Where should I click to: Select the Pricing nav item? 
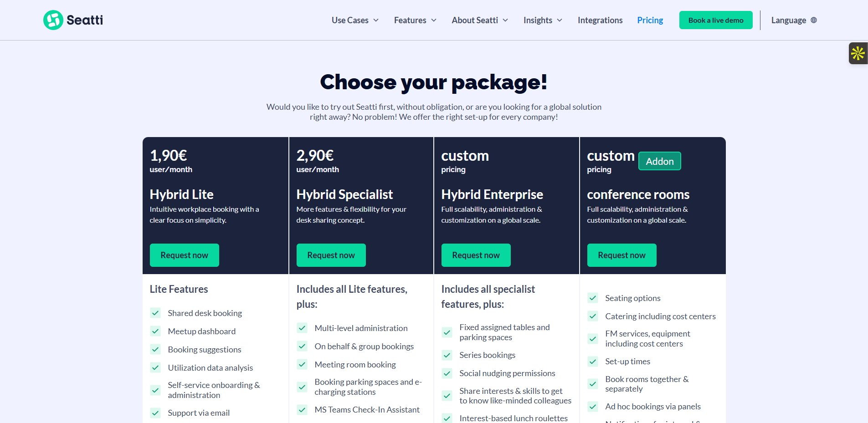(650, 20)
